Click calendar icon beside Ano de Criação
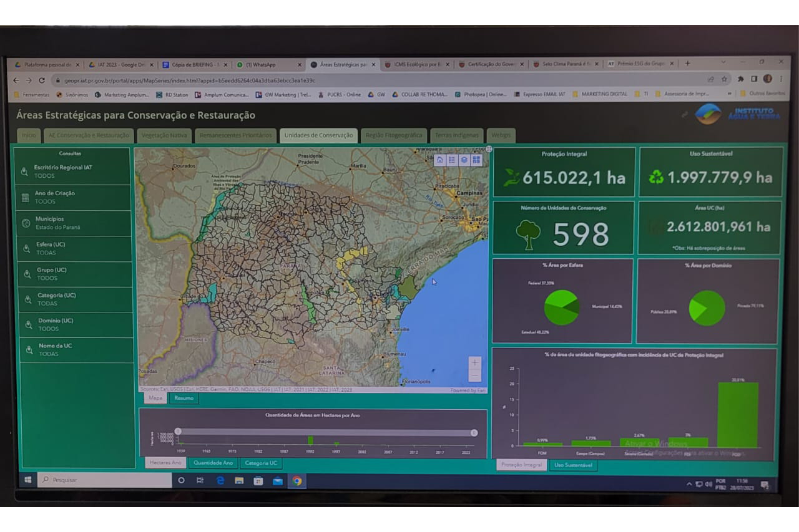This screenshot has width=799, height=532. point(25,197)
